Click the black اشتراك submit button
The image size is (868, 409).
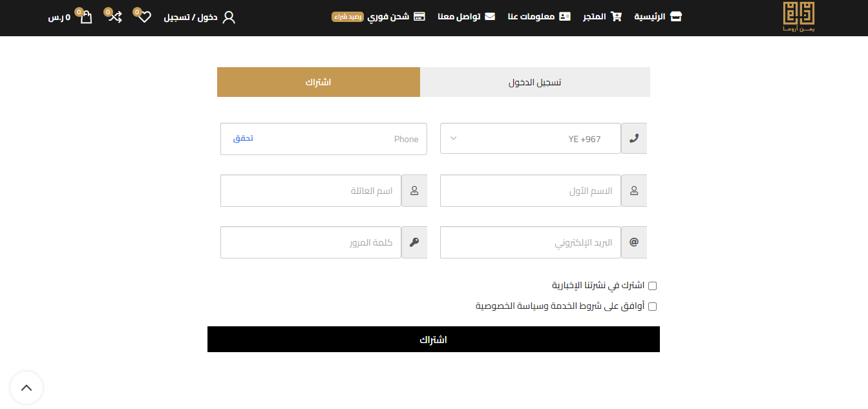pyautogui.click(x=433, y=339)
